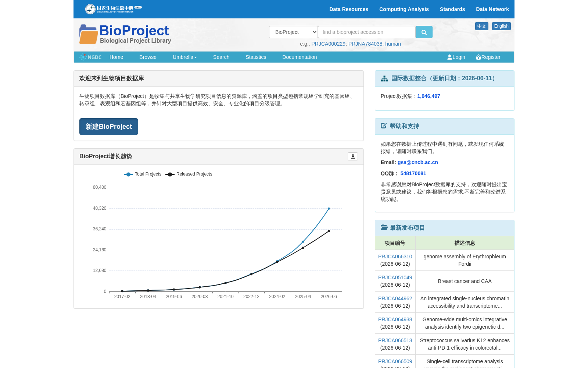The width and height of the screenshot is (588, 368).
Task: Switch language to 中文
Action: 482,26
